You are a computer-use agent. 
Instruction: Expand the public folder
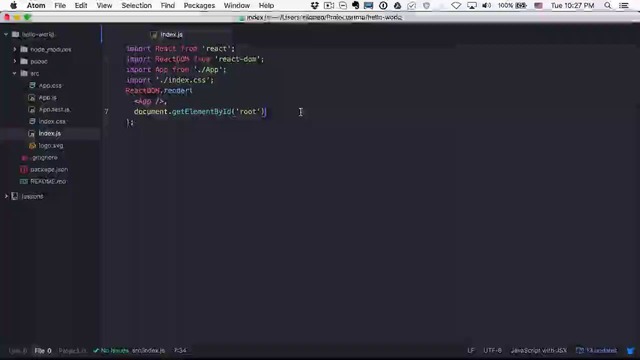point(15,61)
